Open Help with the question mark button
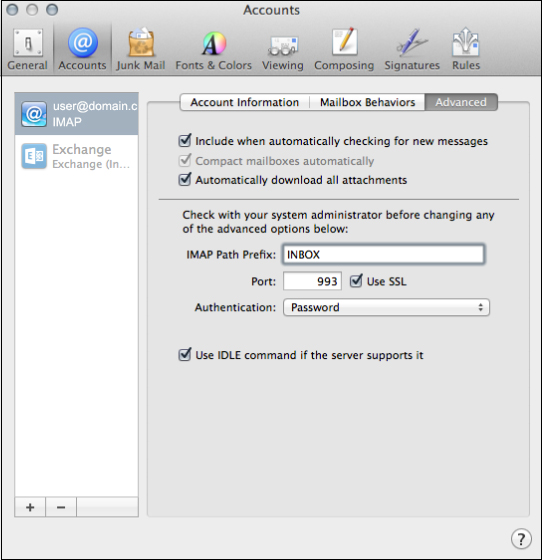The width and height of the screenshot is (542, 560). click(x=521, y=538)
